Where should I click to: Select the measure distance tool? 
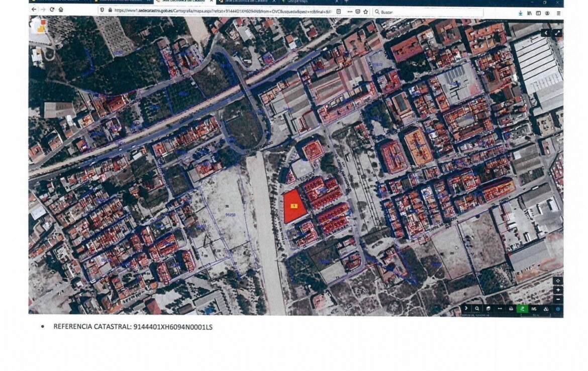pos(500,309)
